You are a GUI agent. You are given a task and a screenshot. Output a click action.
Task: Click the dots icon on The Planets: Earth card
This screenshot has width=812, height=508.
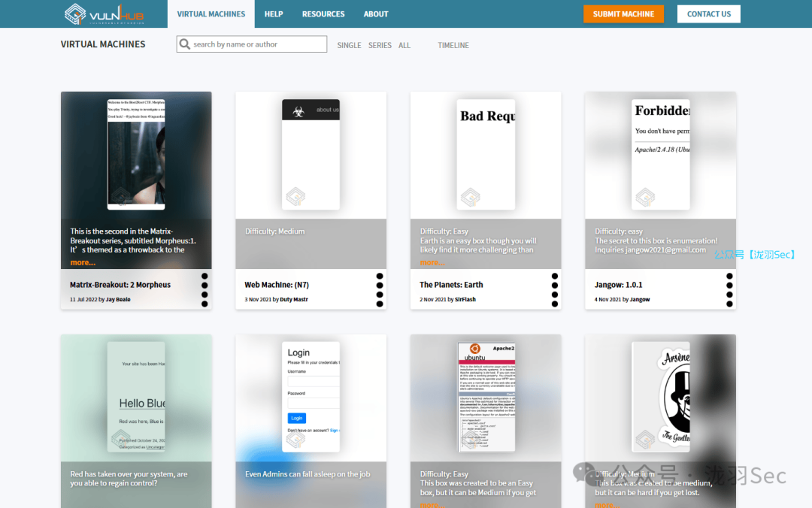(x=555, y=290)
